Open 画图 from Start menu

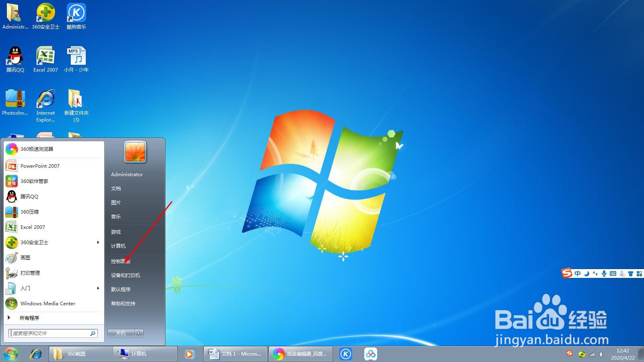(54, 257)
